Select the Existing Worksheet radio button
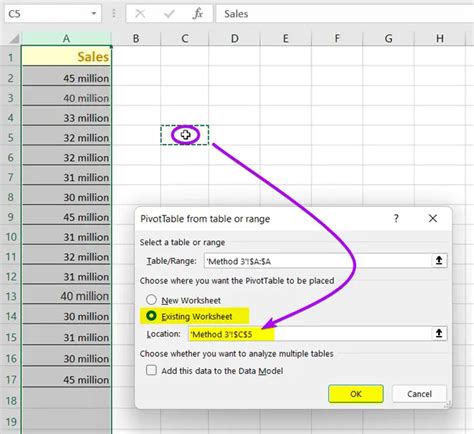The image size is (474, 434). (x=151, y=316)
